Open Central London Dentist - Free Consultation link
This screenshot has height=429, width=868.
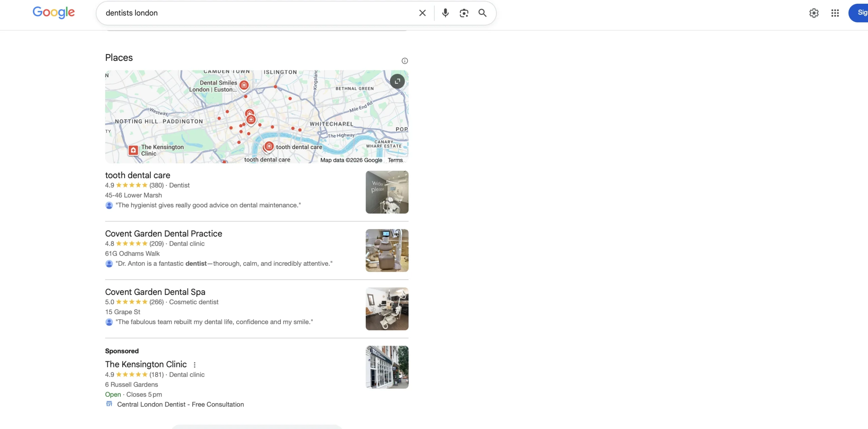coord(180,404)
